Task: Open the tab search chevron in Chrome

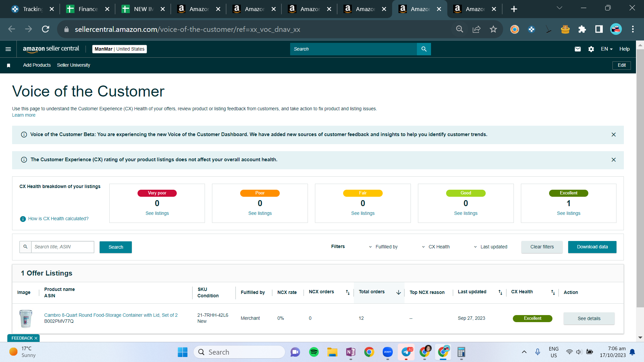Action: [x=559, y=8]
